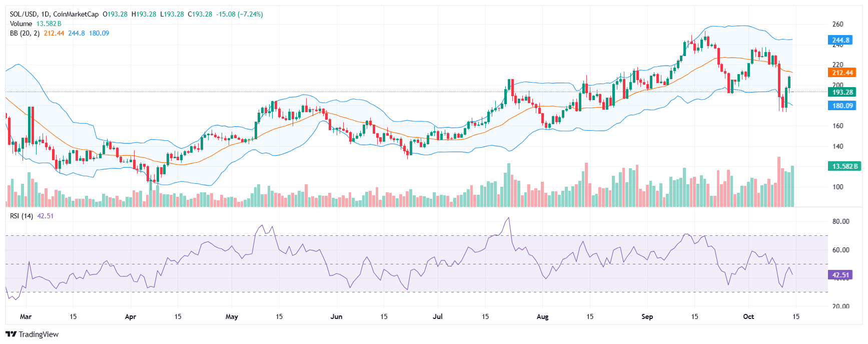Click the green 13.582 B volume tag
Viewport: 868px width, 344px height.
pyautogui.click(x=844, y=166)
